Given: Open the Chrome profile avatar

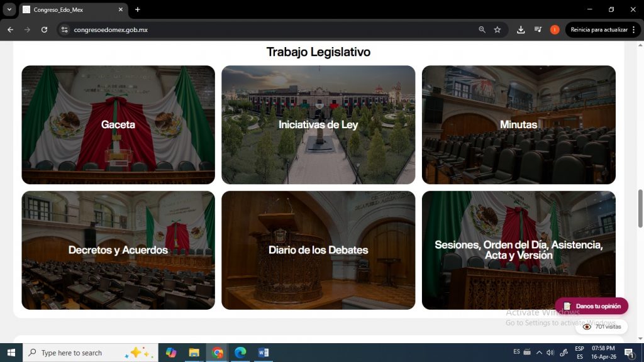Looking at the screenshot, I should 555,30.
